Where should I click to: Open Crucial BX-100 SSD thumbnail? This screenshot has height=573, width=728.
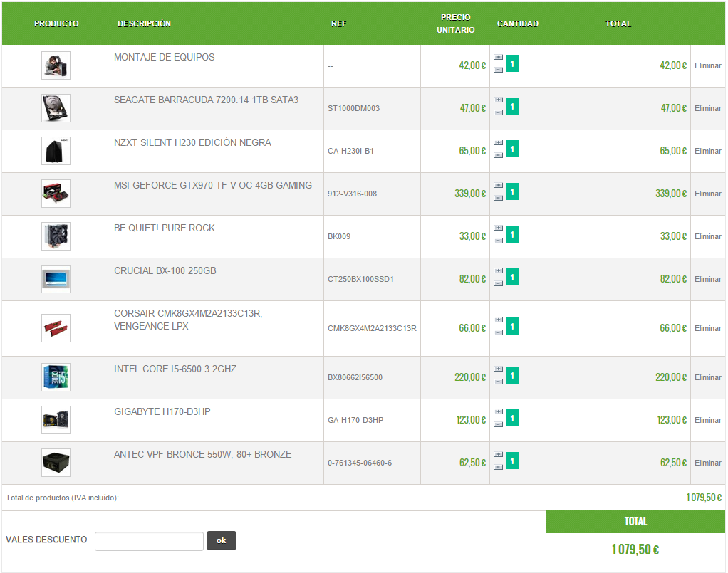[56, 279]
